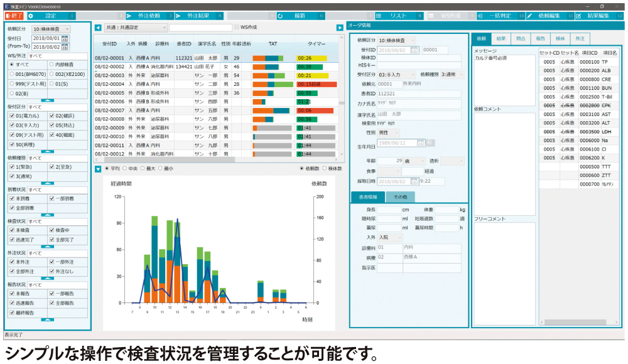The width and height of the screenshot is (628, 364).
Task: Toggle the WS作成 checkbox
Action: click(x=237, y=28)
